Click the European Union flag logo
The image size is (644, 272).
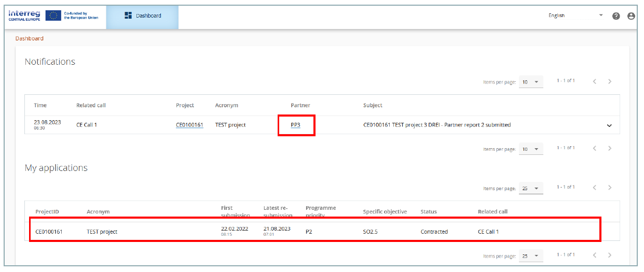pos(53,16)
